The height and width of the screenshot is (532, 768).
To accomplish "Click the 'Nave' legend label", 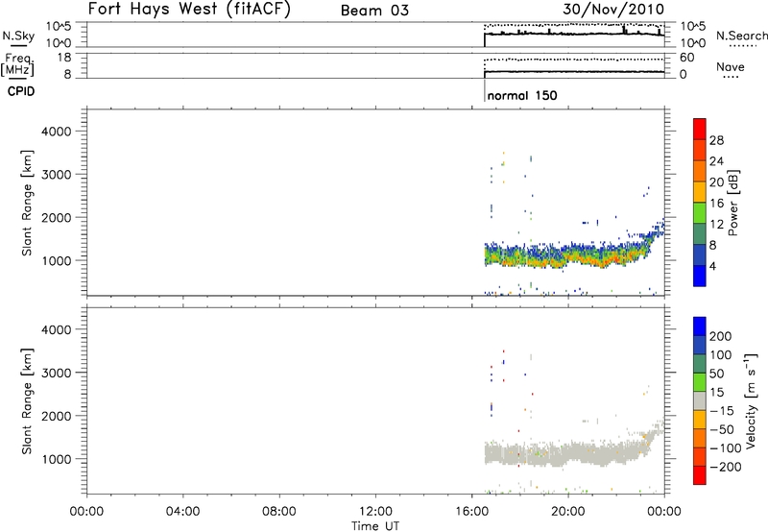I will tap(730, 66).
